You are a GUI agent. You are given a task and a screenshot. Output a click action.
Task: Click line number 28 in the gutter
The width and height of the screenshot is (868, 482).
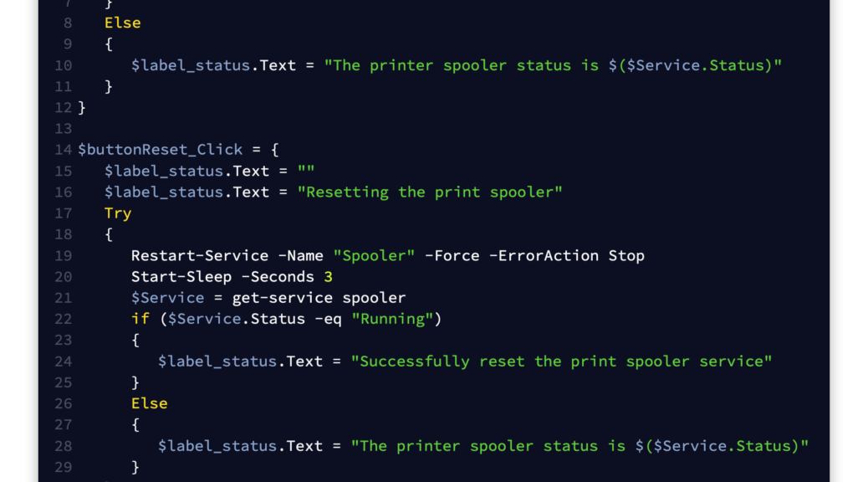[x=63, y=446]
